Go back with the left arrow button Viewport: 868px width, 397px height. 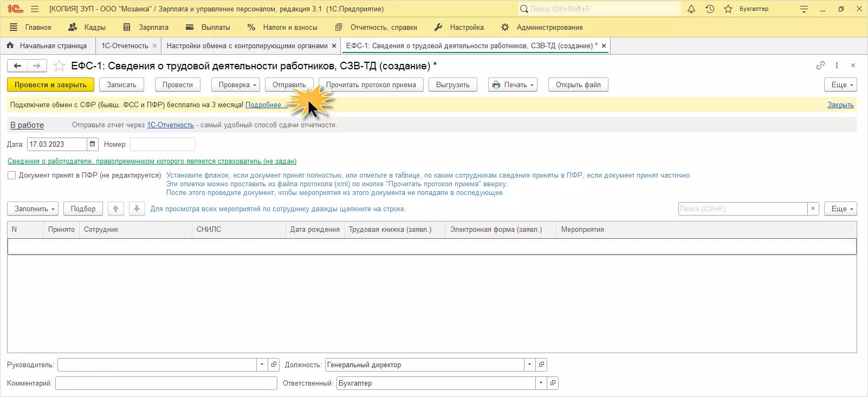[x=17, y=66]
